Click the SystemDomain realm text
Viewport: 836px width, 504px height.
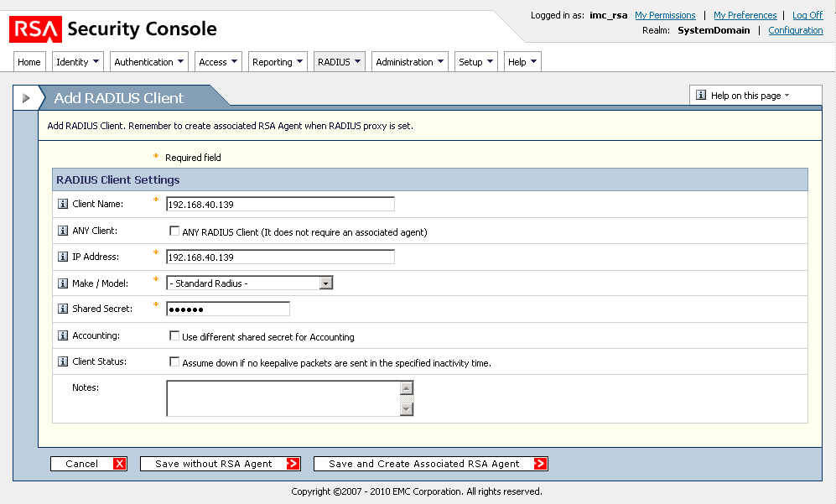point(714,30)
